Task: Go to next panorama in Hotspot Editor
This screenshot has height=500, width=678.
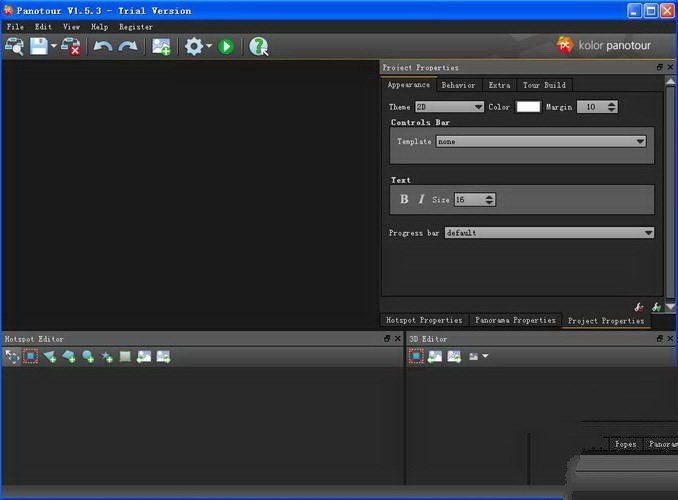Action: 163,356
